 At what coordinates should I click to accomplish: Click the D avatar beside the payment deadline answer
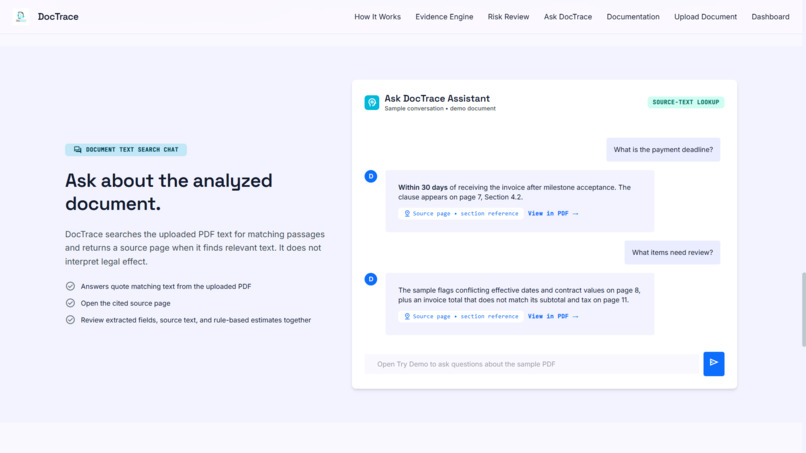[x=371, y=176]
